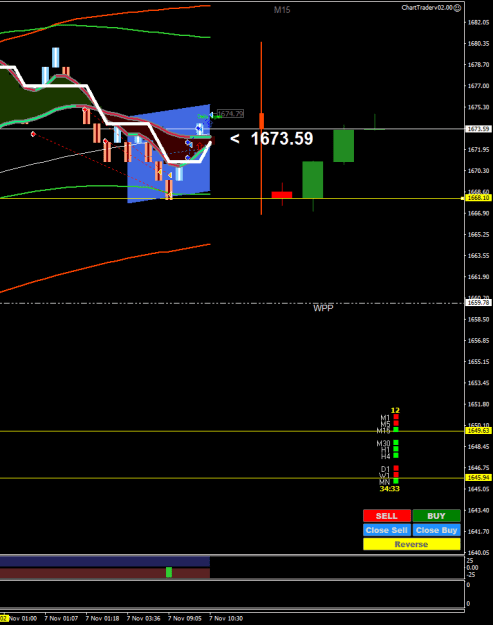Select the M5 red trend square

tap(396, 423)
